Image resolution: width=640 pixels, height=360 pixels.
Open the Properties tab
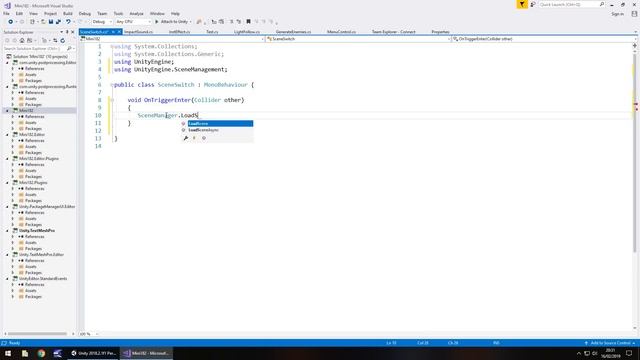[440, 32]
